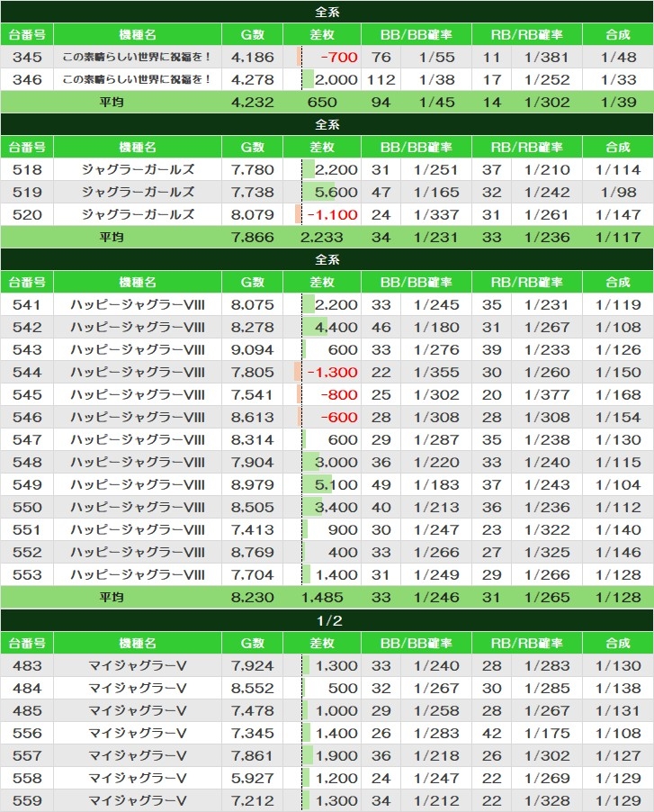Click RB probability 1/325 in row 552
Image resolution: width=654 pixels, height=812 pixels.
pos(546,553)
